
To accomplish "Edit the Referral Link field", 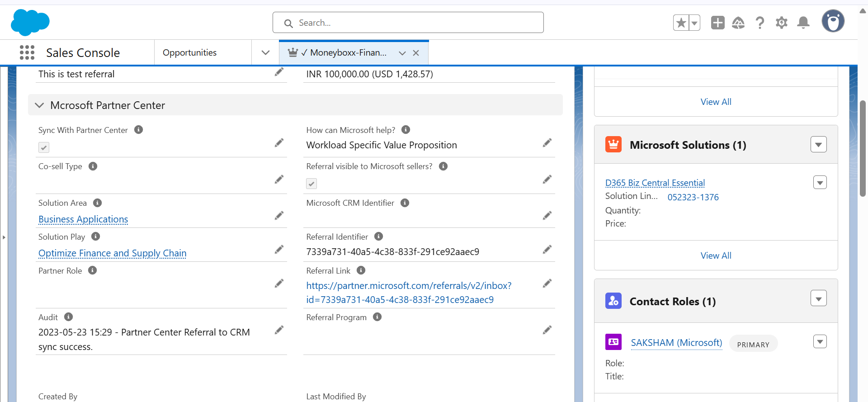I will coord(547,284).
